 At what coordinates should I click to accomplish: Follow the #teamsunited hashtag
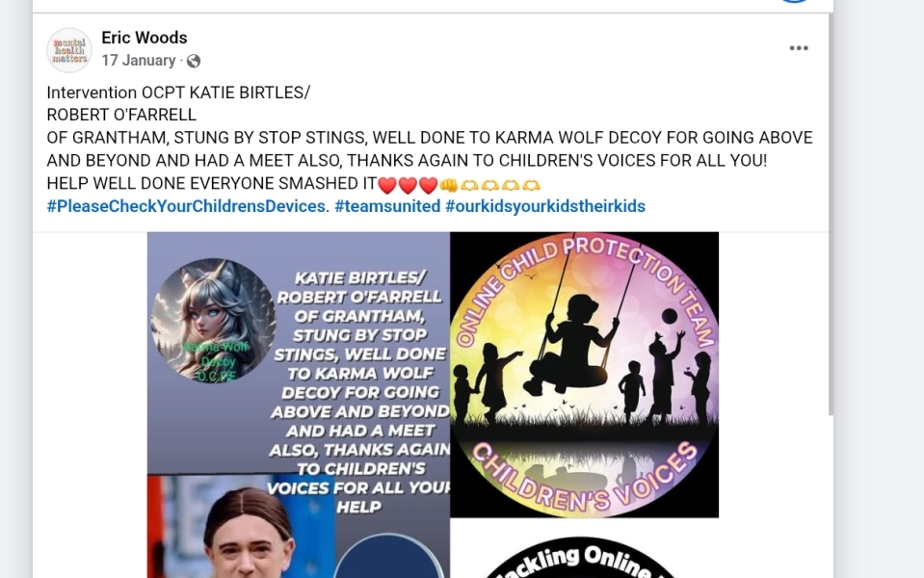[x=387, y=206]
